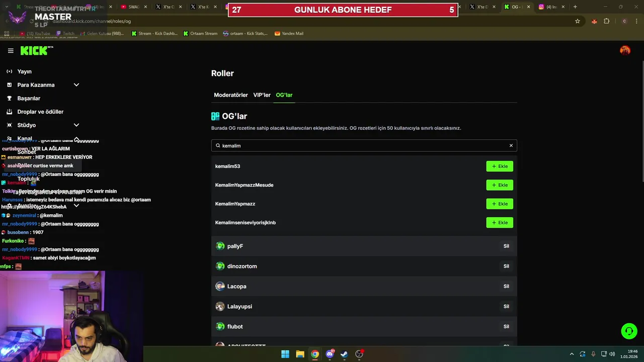Click pallyF's avatar
This screenshot has height=362, width=644.
pos(220,246)
